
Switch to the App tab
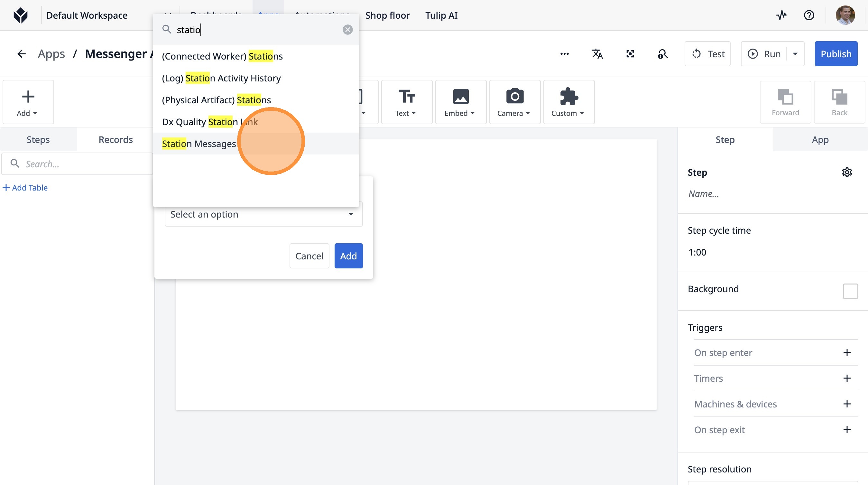coord(820,140)
